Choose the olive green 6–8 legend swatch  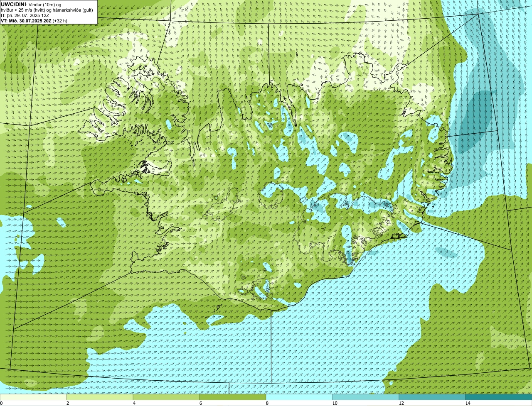(233, 397)
